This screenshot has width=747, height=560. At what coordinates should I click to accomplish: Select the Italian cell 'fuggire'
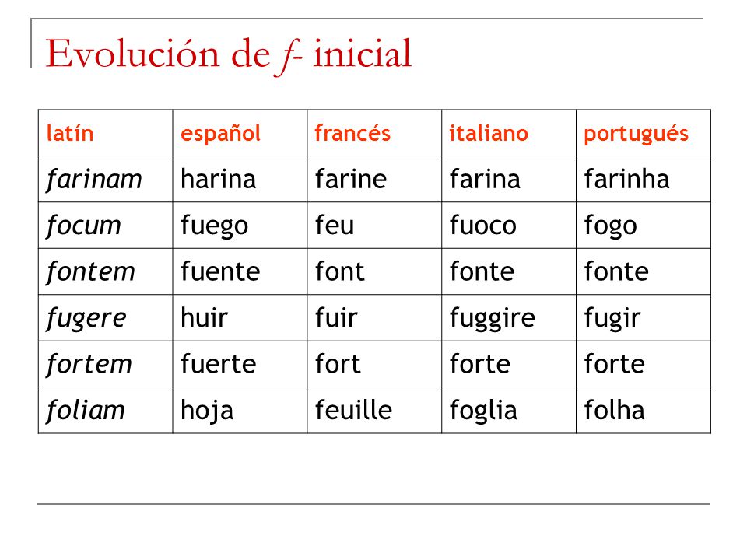tap(508, 317)
